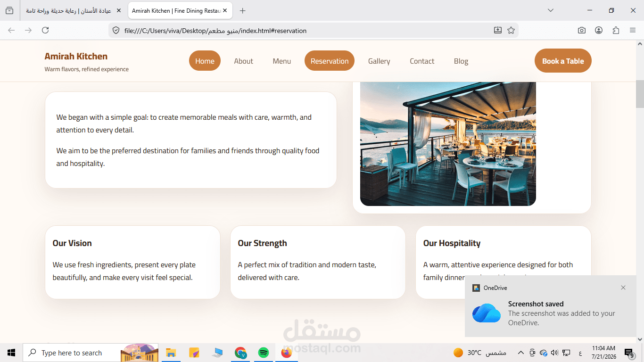The height and width of the screenshot is (362, 644).
Task: Jump to the Reservation section
Action: pos(330,61)
